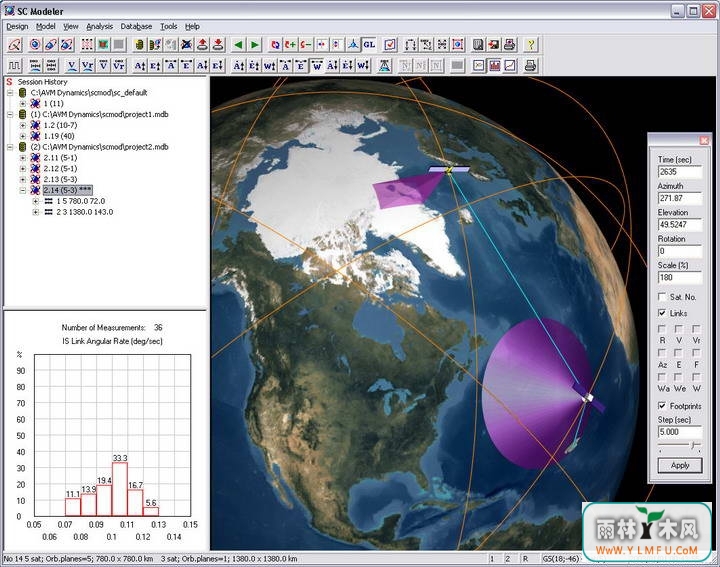Click the Scale (%) field showing 180
Screen dimensions: 720x567
(680, 277)
